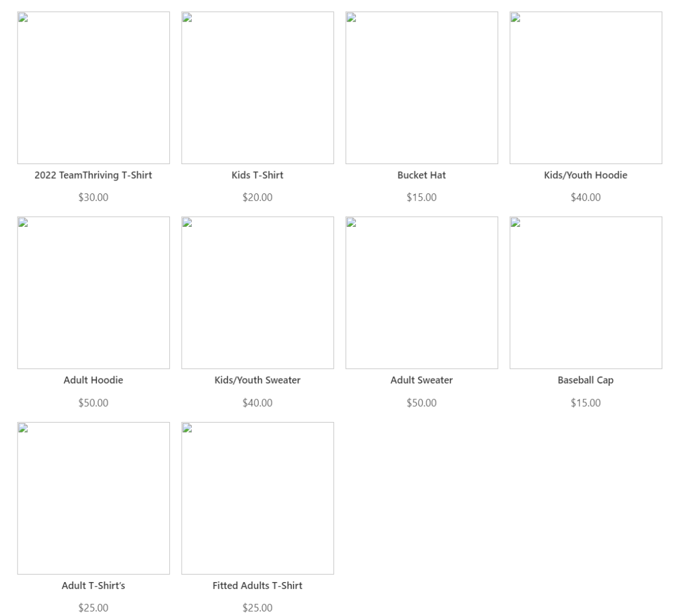The height and width of the screenshot is (616, 679).
Task: Open the Kids/Youth Sweater title link
Action: [257, 380]
